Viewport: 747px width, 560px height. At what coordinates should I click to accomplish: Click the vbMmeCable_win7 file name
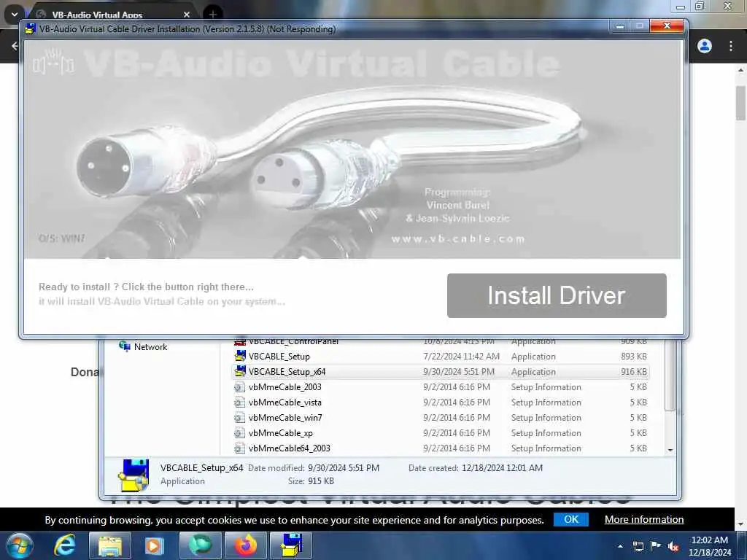click(x=285, y=418)
